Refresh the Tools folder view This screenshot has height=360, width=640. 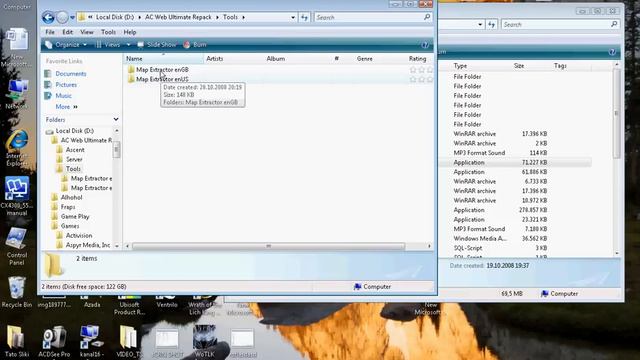tap(304, 17)
